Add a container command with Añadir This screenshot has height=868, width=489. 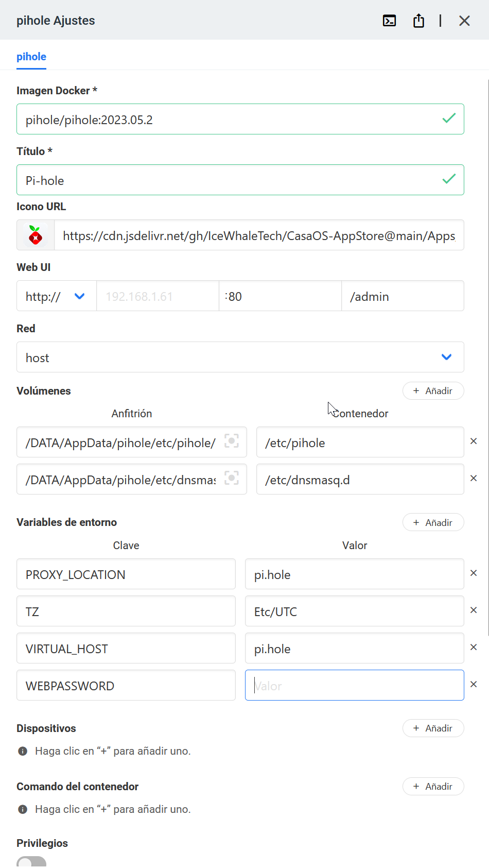[433, 787]
